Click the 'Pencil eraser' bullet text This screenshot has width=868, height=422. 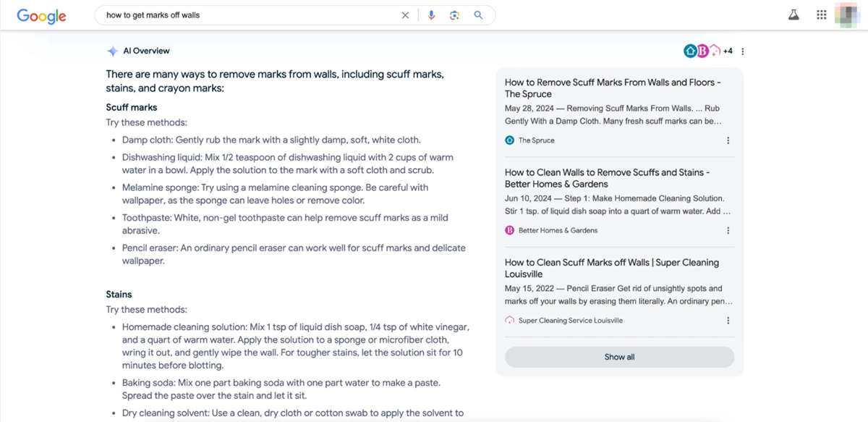coord(294,254)
